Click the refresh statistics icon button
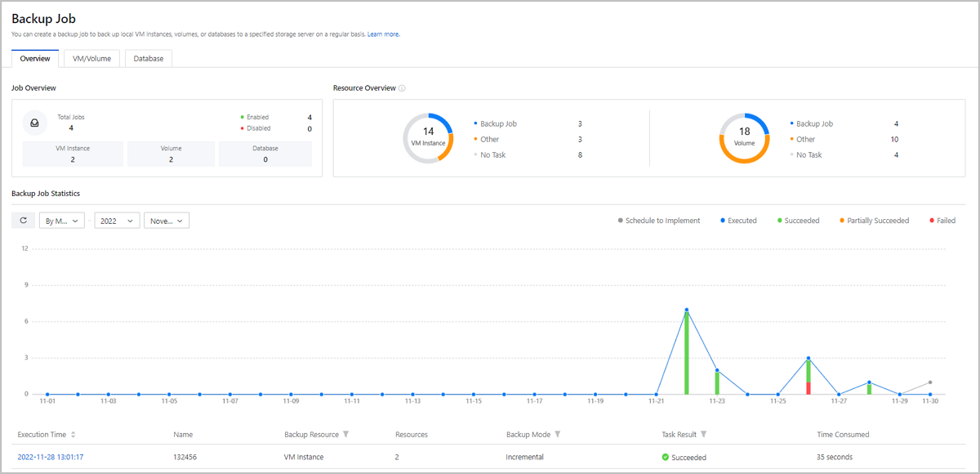The width and height of the screenshot is (980, 474). pos(23,221)
